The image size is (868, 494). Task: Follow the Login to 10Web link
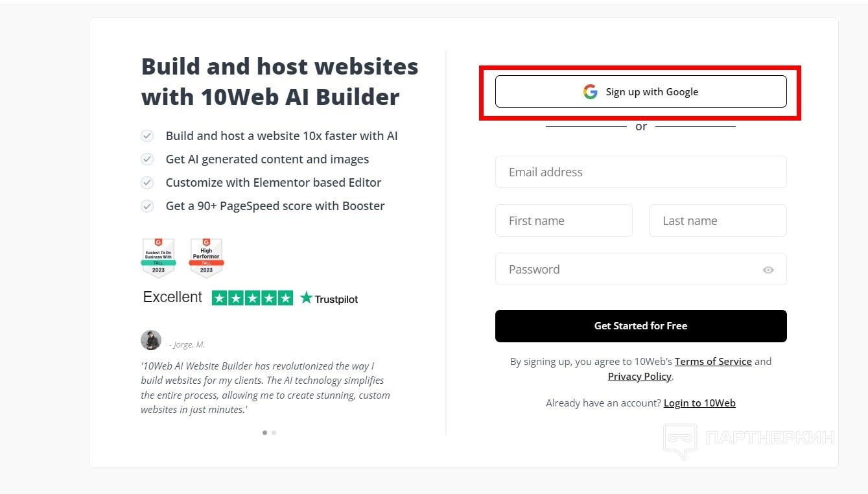(699, 403)
